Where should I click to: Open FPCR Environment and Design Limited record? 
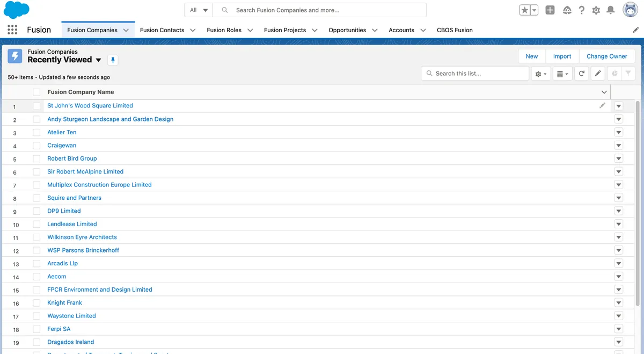[x=100, y=290]
